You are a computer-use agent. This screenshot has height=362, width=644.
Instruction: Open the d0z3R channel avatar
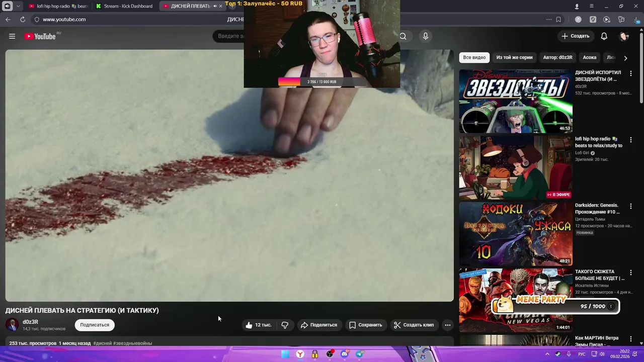pos(12,325)
